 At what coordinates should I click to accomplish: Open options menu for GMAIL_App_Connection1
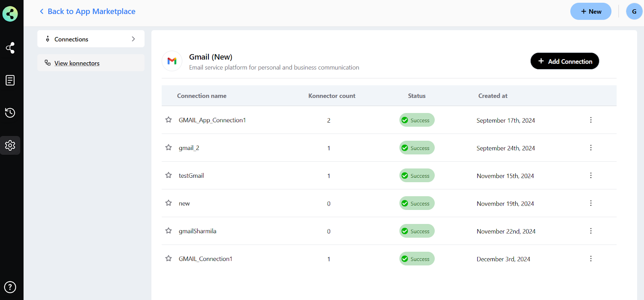click(x=590, y=120)
